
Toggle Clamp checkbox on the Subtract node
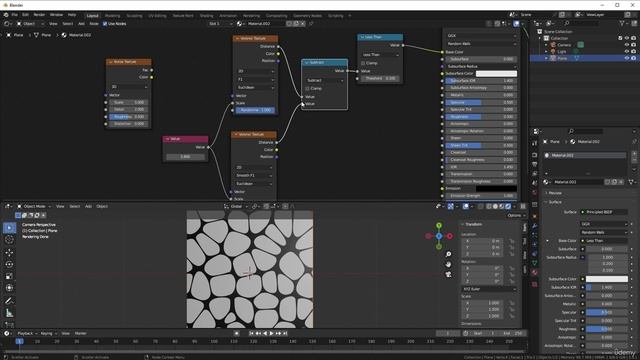click(307, 88)
